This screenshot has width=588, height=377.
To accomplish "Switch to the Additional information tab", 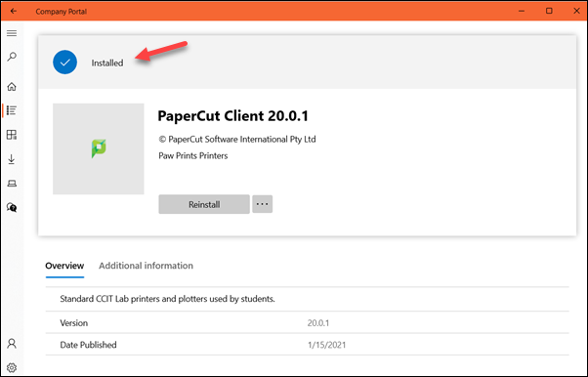I will coord(146,266).
